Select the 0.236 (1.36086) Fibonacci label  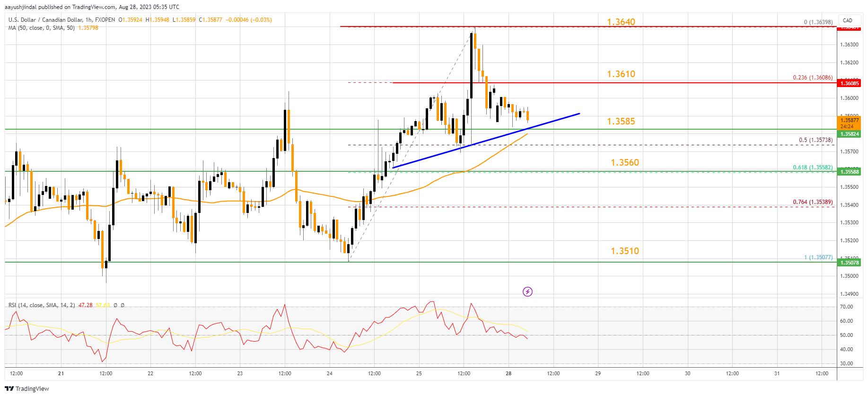pos(813,78)
